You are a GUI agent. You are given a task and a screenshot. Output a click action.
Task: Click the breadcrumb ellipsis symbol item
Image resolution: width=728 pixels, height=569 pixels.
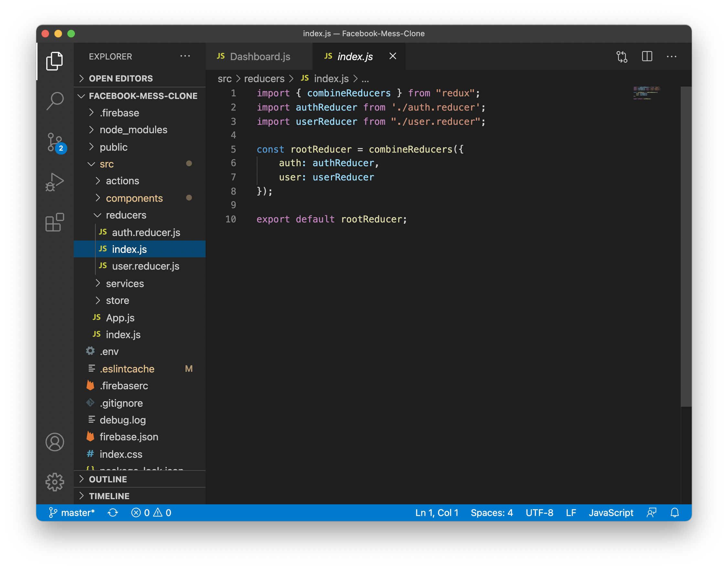point(365,79)
